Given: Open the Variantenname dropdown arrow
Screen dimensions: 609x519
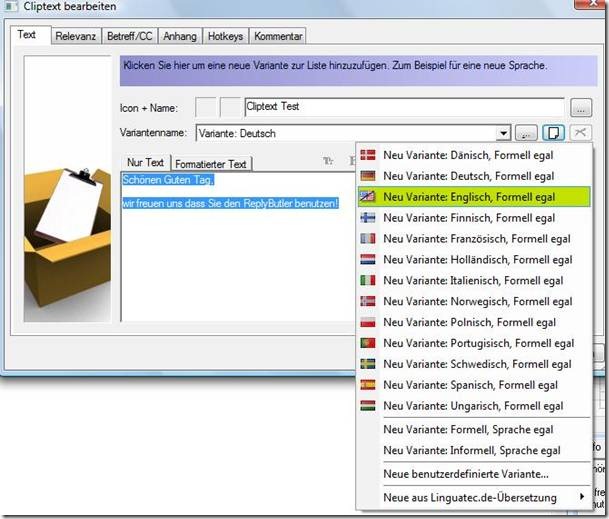Looking at the screenshot, I should [503, 133].
